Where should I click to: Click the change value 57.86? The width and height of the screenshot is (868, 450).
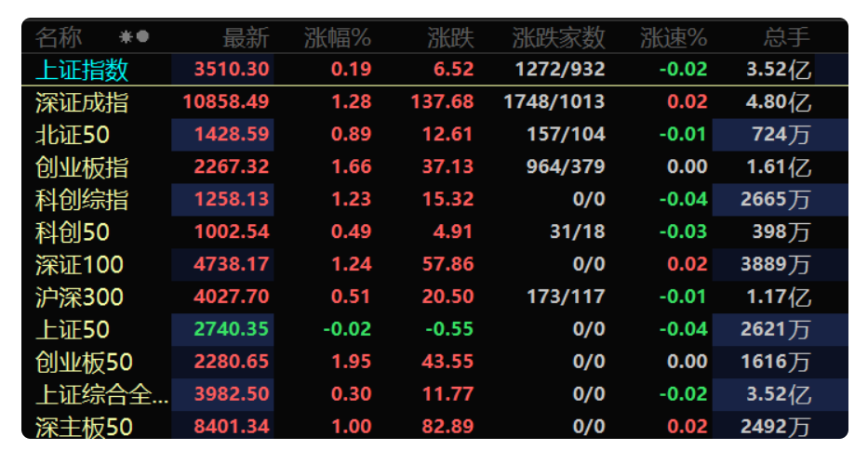tap(447, 264)
